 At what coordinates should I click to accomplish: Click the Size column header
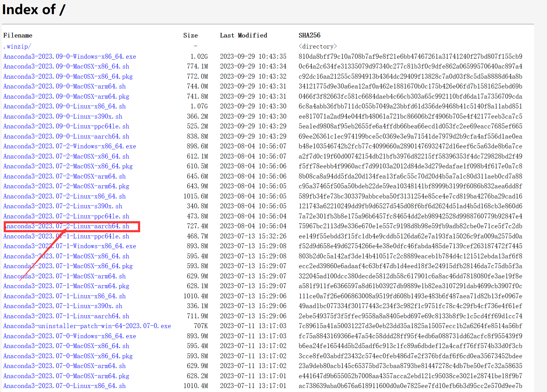[191, 35]
